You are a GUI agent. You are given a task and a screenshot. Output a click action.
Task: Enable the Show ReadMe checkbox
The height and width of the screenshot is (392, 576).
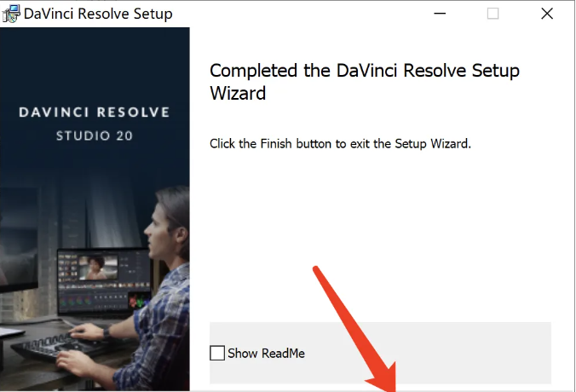click(x=217, y=353)
